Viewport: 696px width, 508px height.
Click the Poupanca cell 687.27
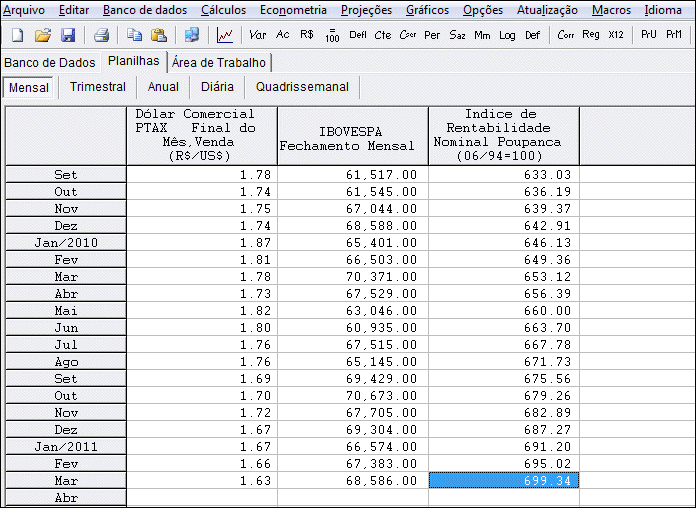tap(504, 429)
